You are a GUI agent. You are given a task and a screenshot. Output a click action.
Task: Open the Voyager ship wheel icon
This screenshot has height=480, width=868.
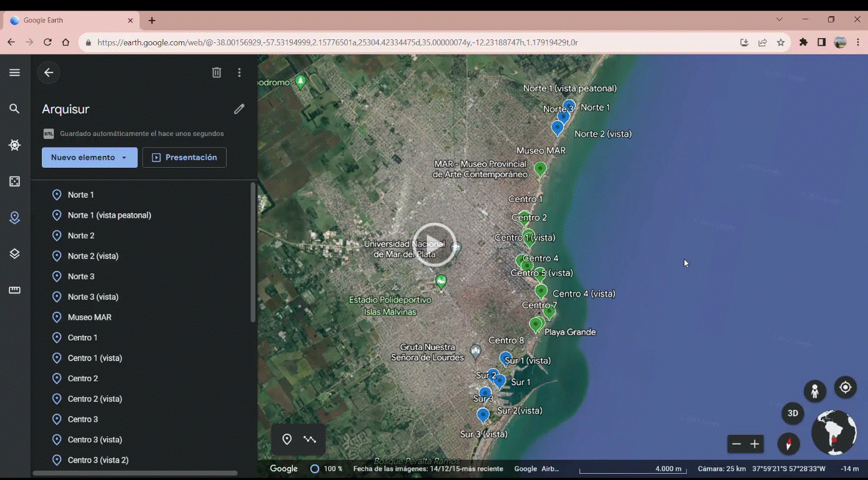(x=14, y=145)
